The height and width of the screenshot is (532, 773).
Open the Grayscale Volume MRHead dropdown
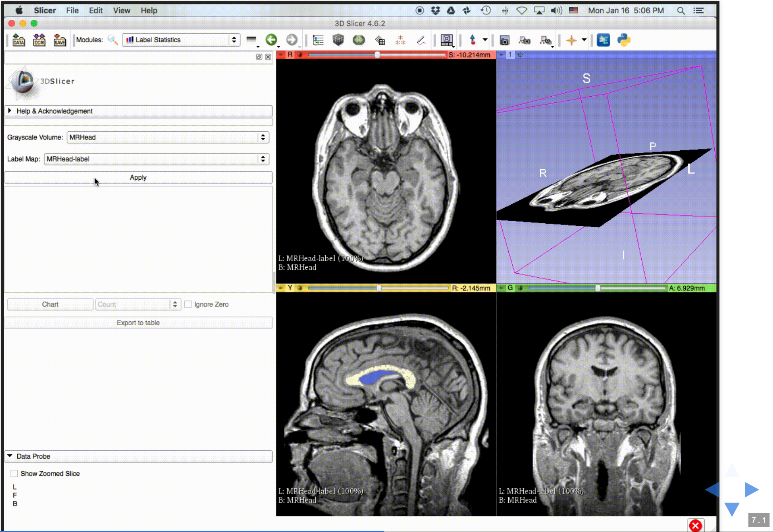[x=168, y=137]
